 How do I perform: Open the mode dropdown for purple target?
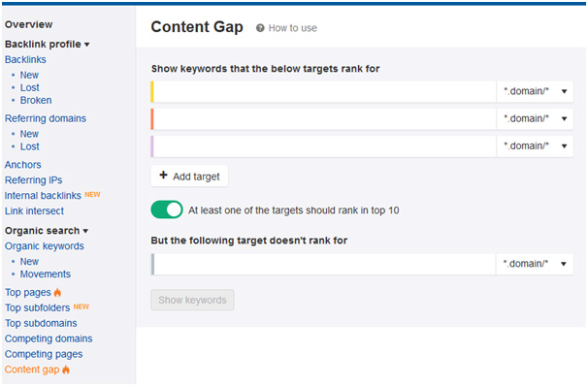click(x=536, y=146)
